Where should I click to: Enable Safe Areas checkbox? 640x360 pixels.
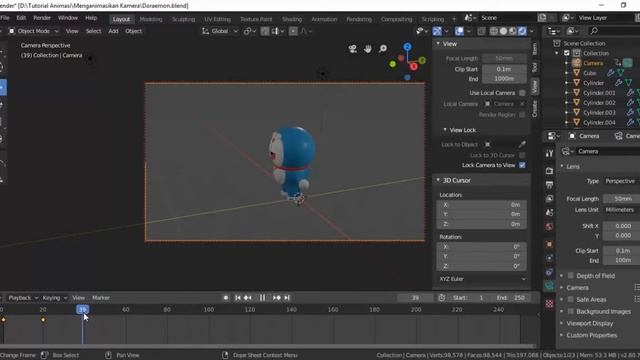[x=571, y=299]
